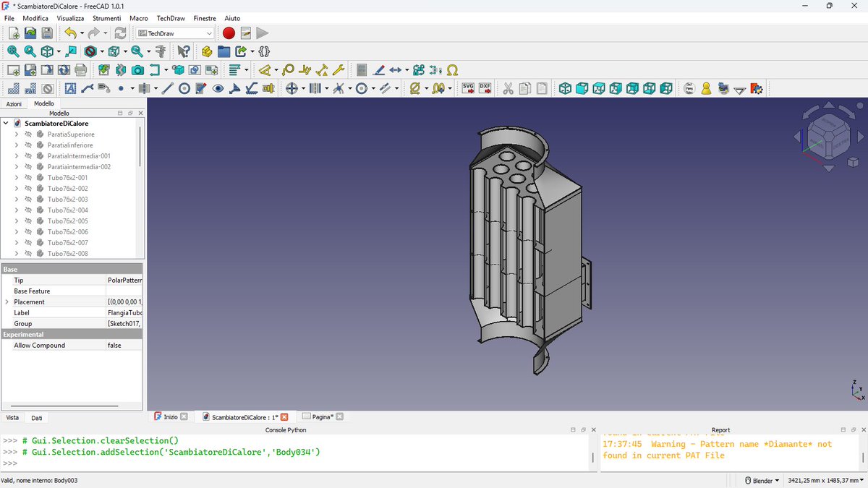
Task: Click the first teal wireframe cube icon
Action: (x=565, y=88)
